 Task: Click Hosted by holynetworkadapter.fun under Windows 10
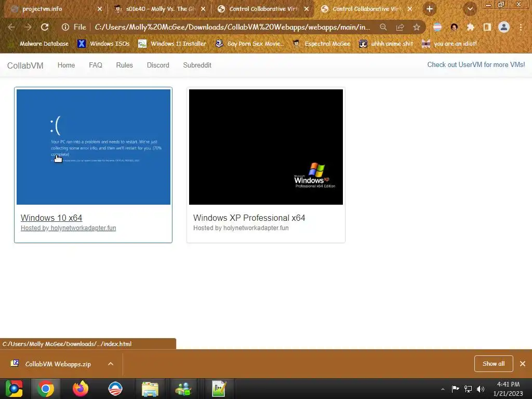(x=68, y=228)
